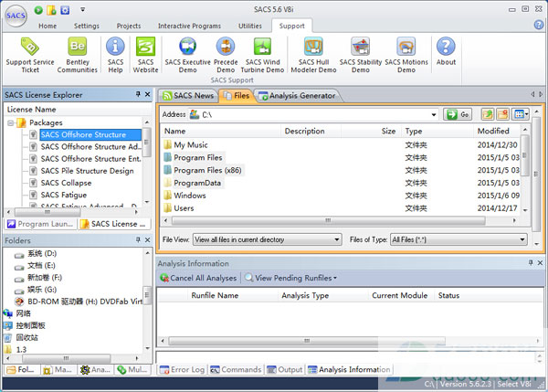
Task: Switch to the Projects ribbon tab
Action: [x=129, y=26]
